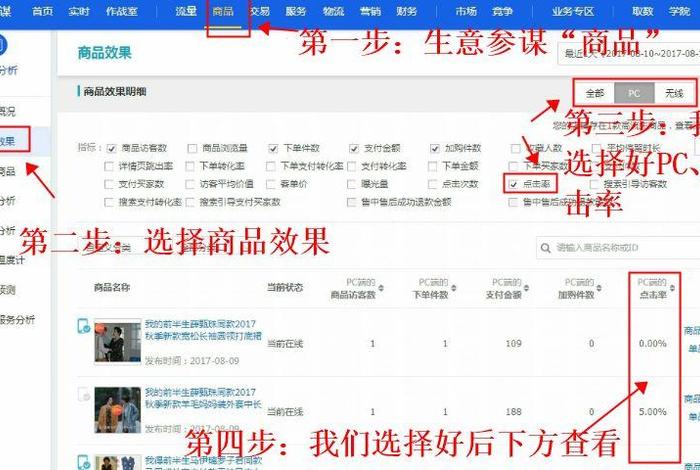This screenshot has height=470, width=700.
Task: Open product link 羊毛妈妈装外套中长
Action: pyautogui.click(x=203, y=398)
